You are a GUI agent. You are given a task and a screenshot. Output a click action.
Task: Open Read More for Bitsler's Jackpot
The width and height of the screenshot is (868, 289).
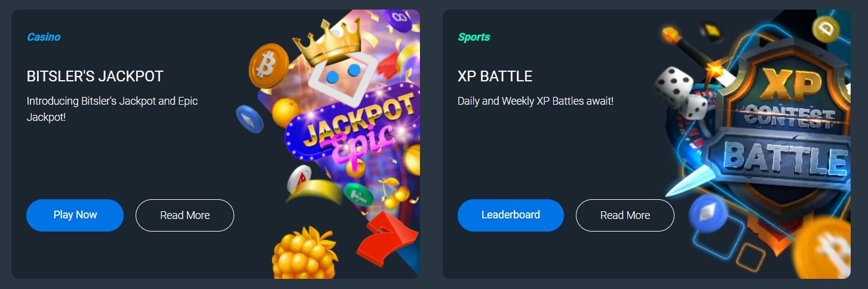click(185, 215)
